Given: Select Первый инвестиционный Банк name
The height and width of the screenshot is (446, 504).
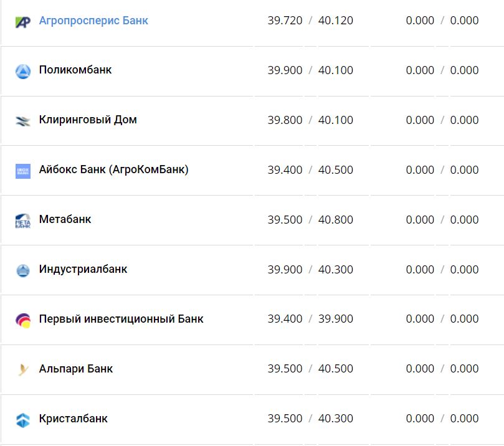Looking at the screenshot, I should (x=121, y=319).
